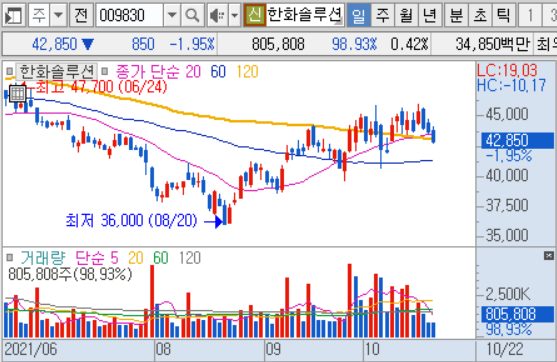
Task: Click the 42,850 price tag on axis
Action: (517, 140)
